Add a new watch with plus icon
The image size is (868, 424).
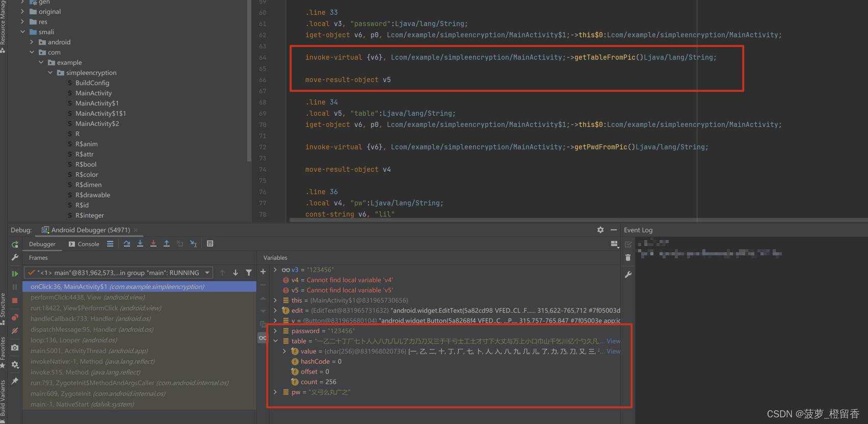tap(263, 272)
